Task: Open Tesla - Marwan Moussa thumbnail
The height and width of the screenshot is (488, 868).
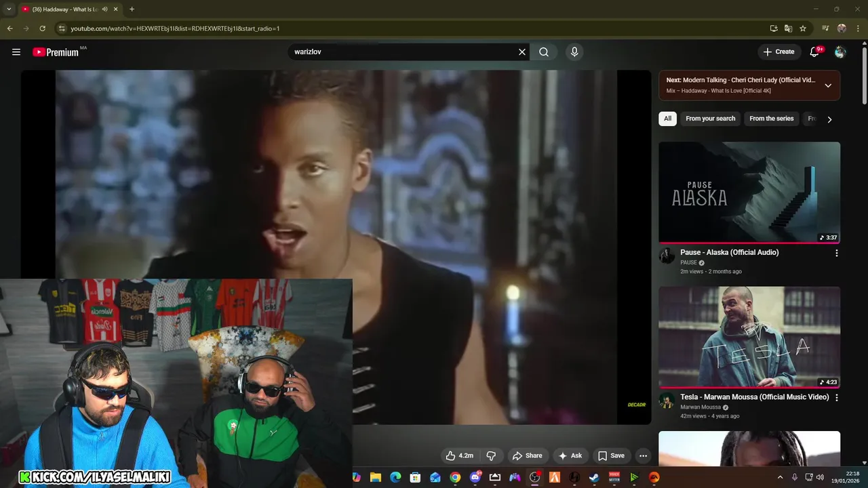Action: point(749,337)
